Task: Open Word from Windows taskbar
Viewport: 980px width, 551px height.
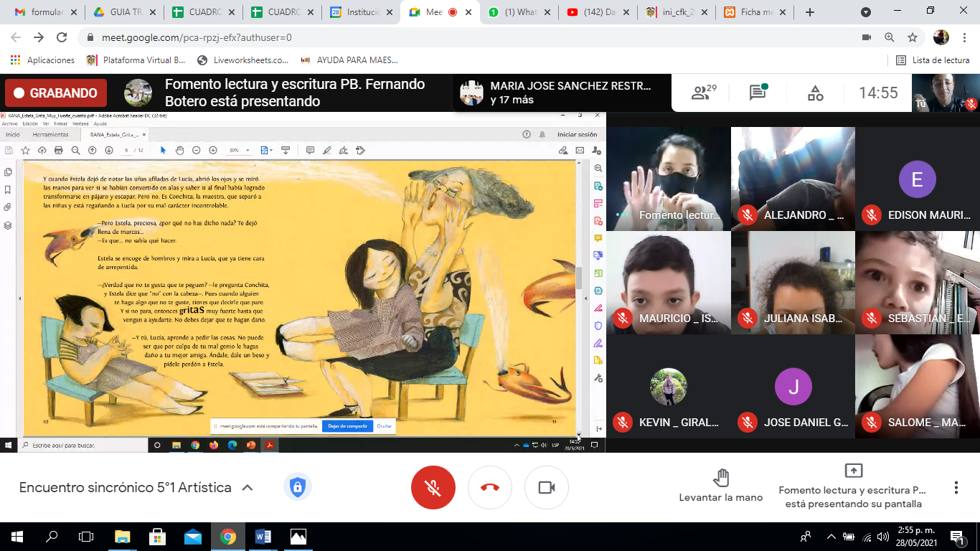Action: click(263, 537)
